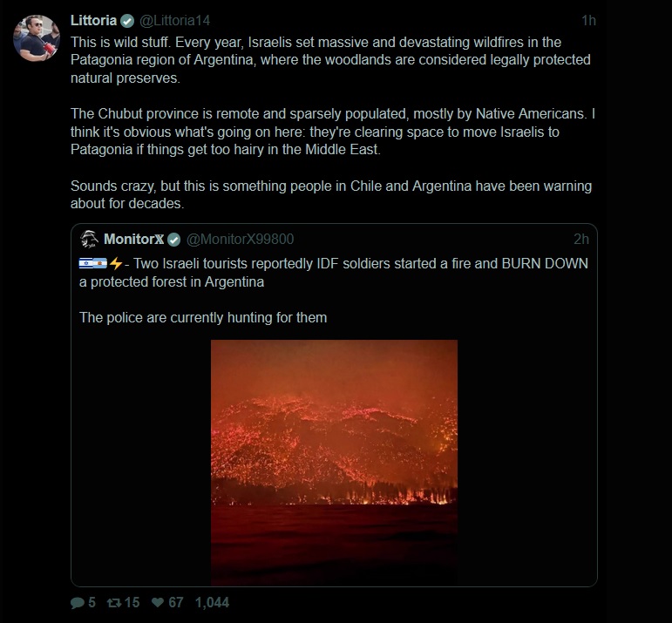This screenshot has height=623, width=672.
Task: Click the MonitorX profile avatar
Action: coord(89,239)
